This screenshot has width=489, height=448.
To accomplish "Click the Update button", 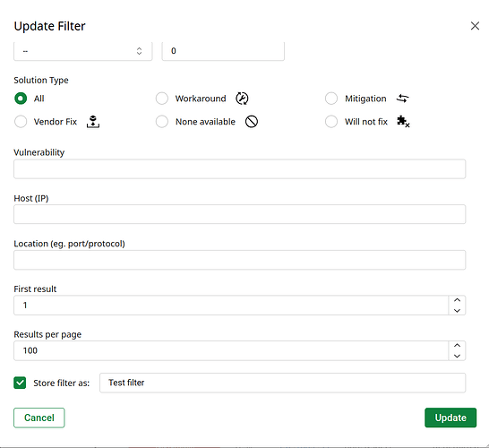I will [450, 418].
